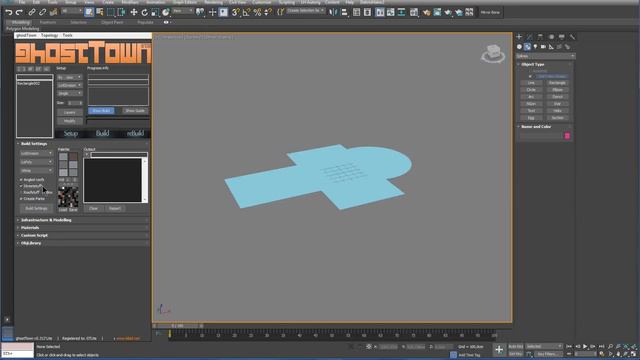Select the Lights category icon

point(535,47)
